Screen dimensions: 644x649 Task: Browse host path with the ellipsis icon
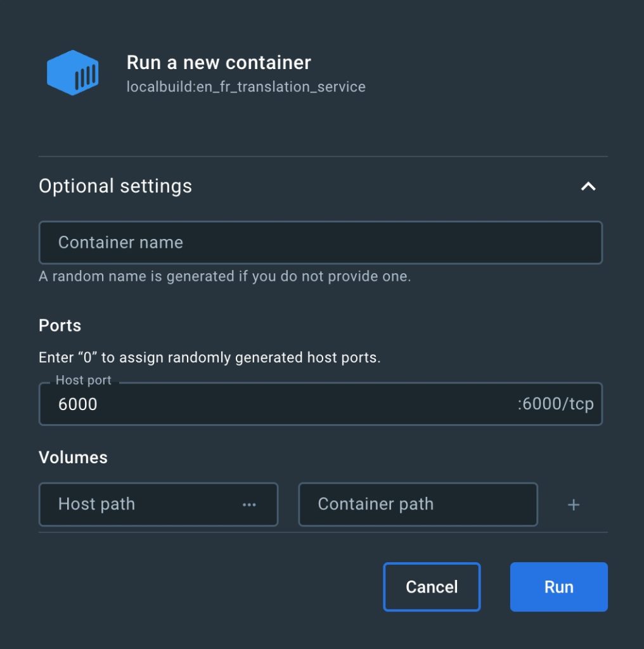pyautogui.click(x=249, y=504)
